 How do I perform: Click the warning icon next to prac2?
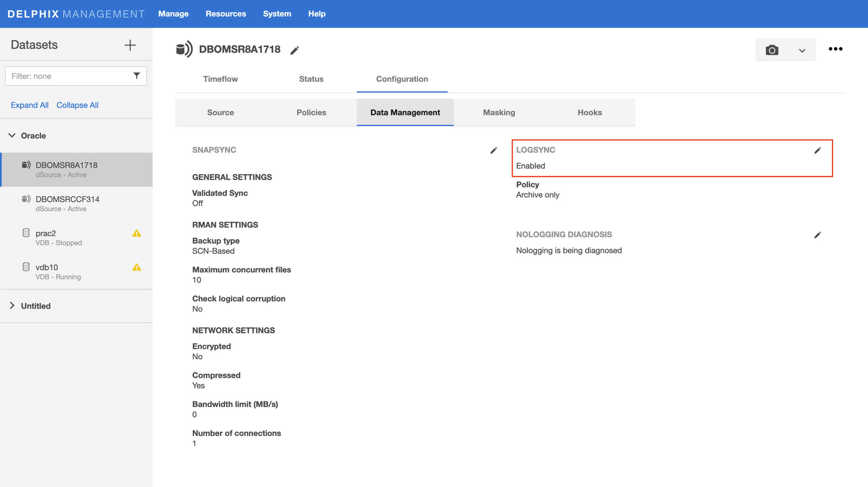(137, 234)
